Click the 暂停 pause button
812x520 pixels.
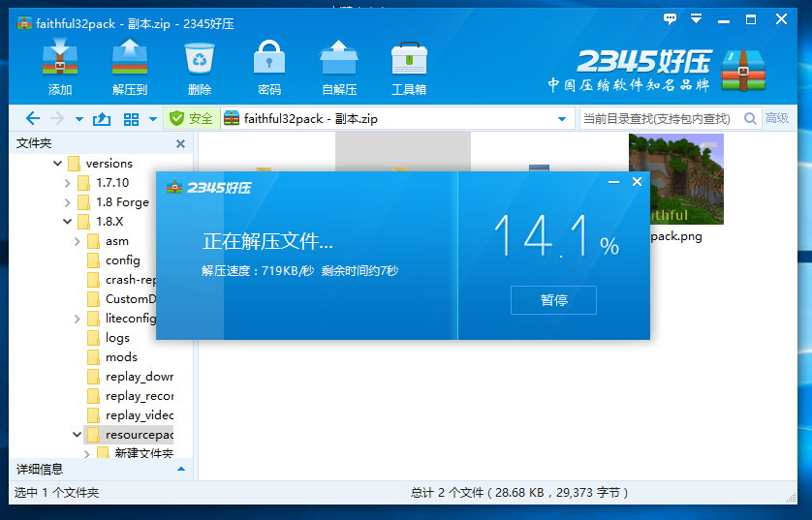click(553, 300)
